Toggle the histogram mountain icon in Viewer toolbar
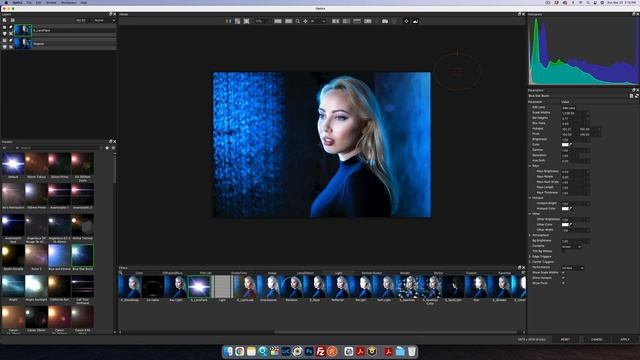Image resolution: width=640 pixels, height=360 pixels. click(415, 21)
